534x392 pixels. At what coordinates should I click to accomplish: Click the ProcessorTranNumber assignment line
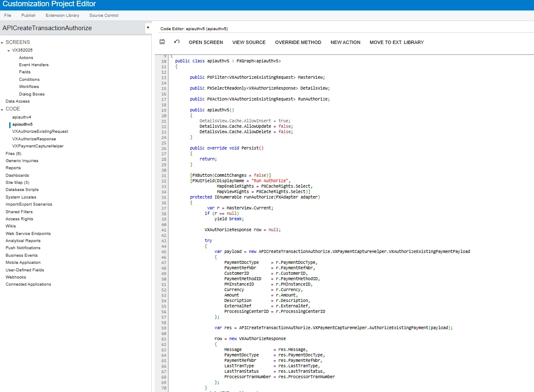(280, 377)
